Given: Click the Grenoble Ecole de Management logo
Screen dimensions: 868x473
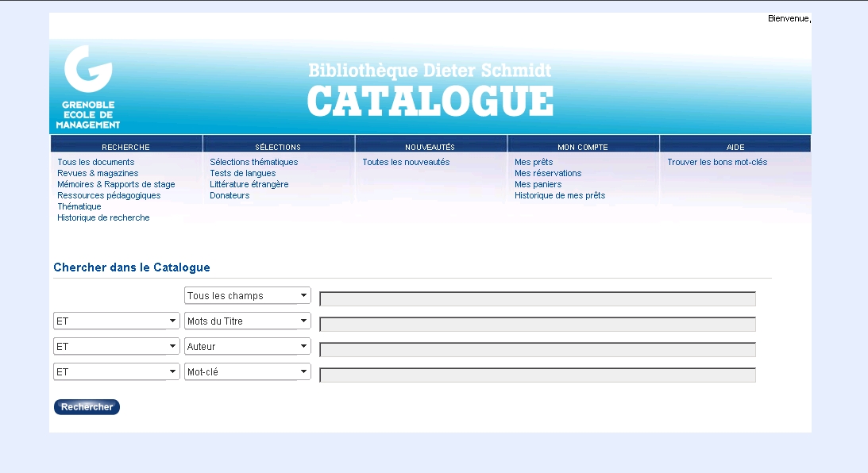Looking at the screenshot, I should click(88, 87).
